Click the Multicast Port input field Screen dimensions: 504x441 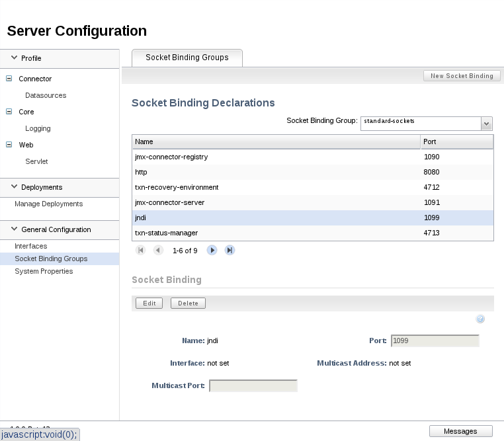(253, 385)
